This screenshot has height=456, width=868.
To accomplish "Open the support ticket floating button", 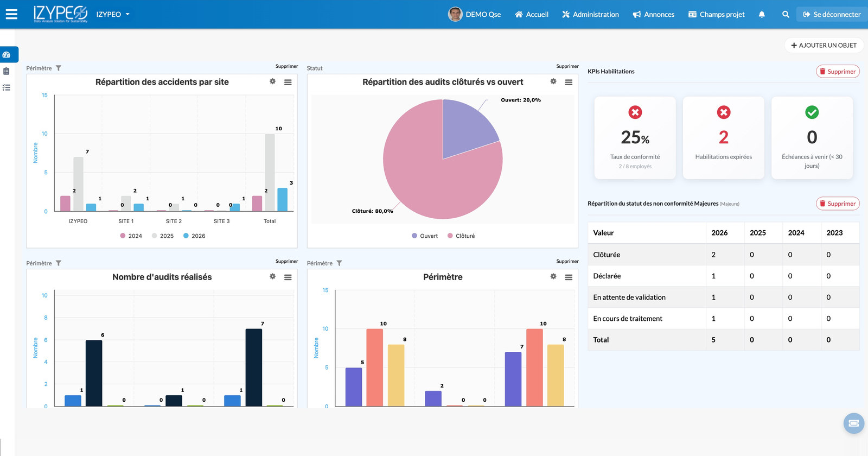I will pos(854,423).
